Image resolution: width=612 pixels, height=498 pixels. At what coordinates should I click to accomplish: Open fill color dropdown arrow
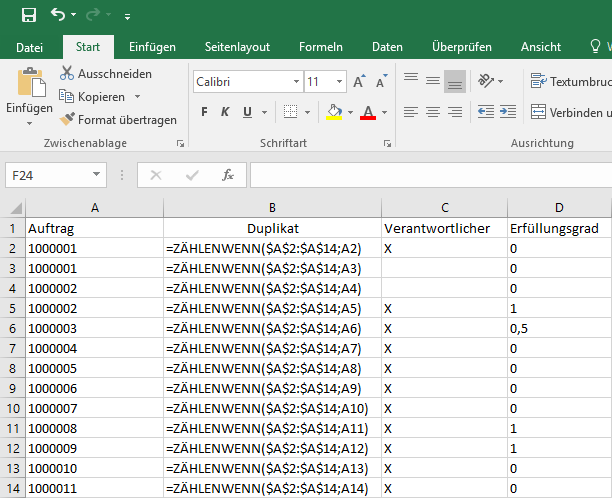pyautogui.click(x=350, y=112)
